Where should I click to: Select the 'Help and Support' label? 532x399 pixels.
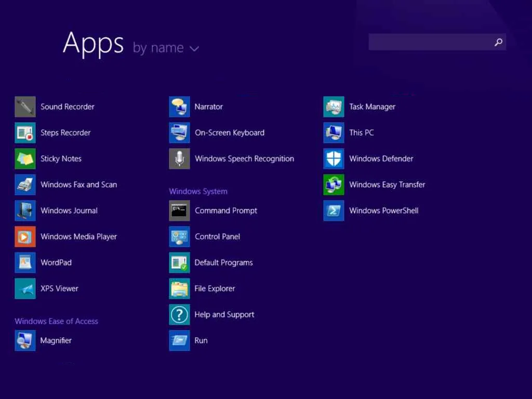tap(224, 315)
